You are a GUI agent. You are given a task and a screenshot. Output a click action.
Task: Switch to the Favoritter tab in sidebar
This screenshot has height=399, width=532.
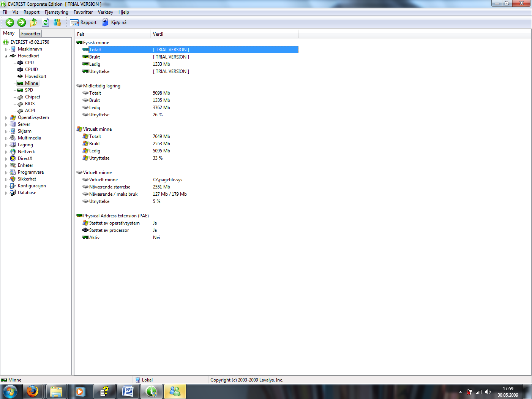point(31,34)
